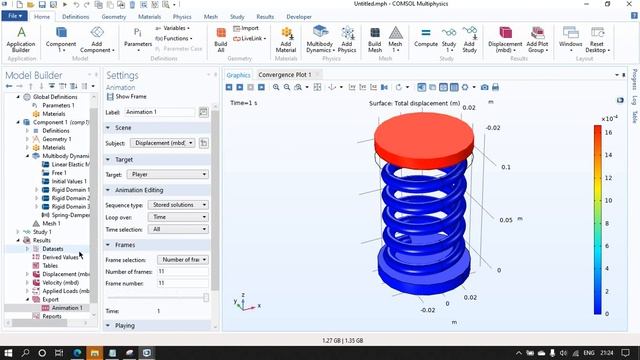Toggle the grid display button in Graphics toolbar
Viewport: 640px width, 360px height.
click(454, 87)
